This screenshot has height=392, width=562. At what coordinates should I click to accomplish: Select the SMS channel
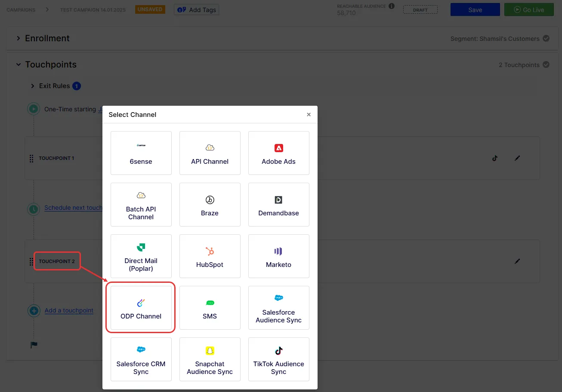(x=210, y=308)
